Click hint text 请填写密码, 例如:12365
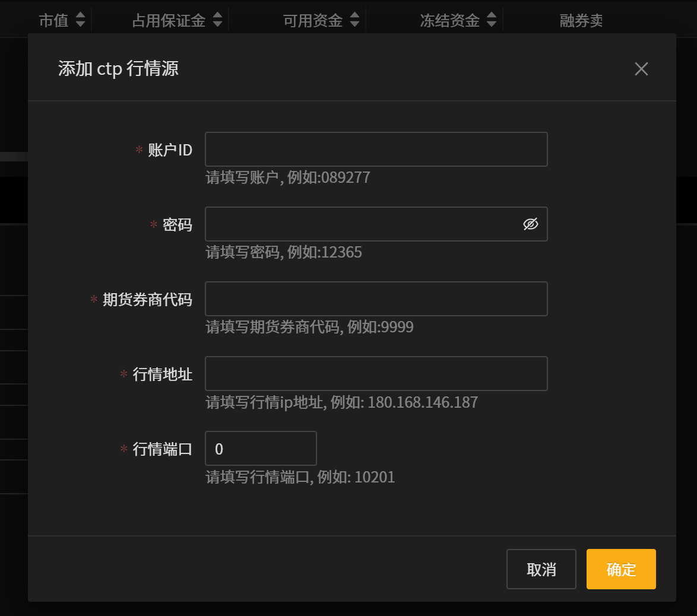 pos(284,252)
